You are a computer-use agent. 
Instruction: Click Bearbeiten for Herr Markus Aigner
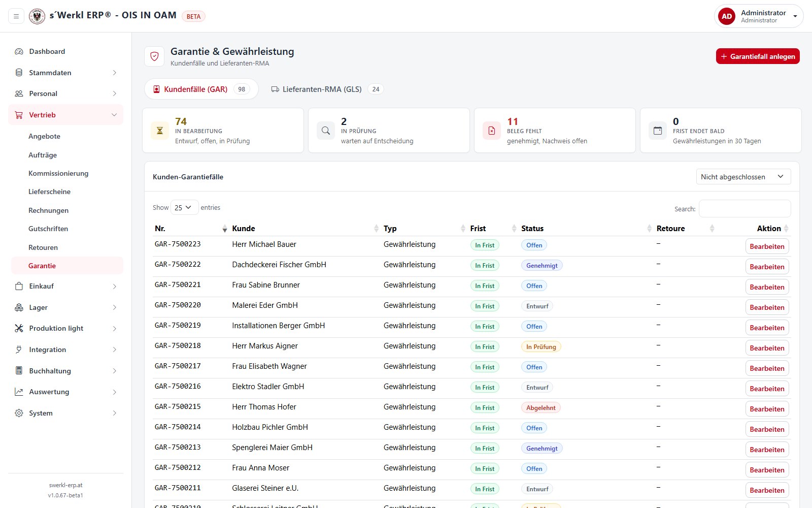coord(767,348)
